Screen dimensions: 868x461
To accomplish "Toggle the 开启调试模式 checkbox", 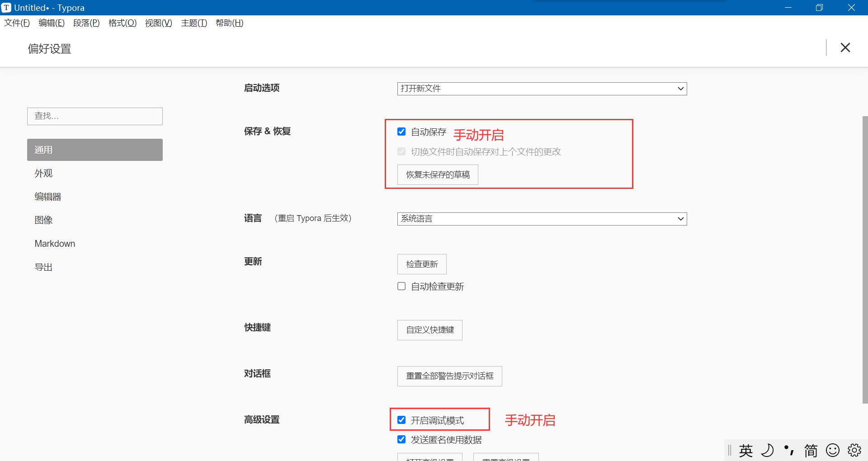I will (x=401, y=420).
